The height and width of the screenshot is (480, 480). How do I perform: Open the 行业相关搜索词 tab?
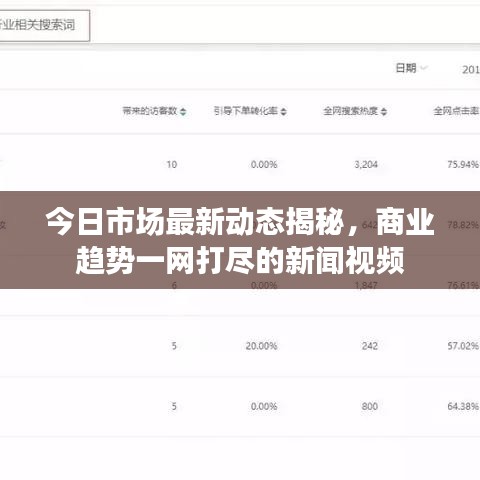(44, 26)
